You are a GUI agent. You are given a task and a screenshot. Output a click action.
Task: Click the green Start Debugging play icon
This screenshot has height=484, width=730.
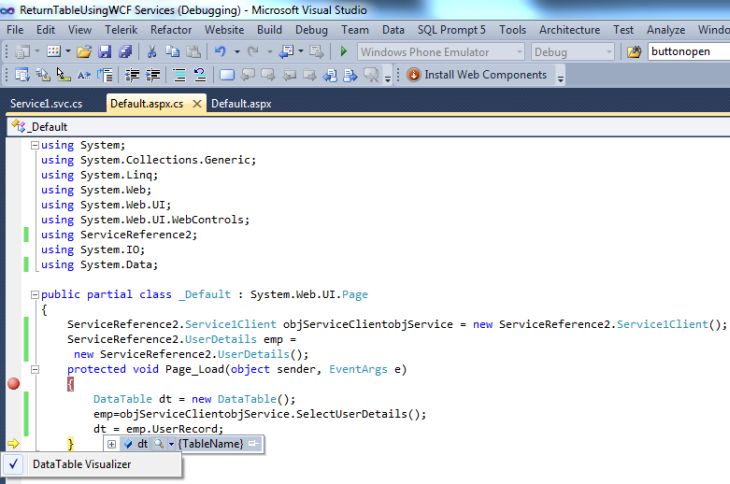344,51
